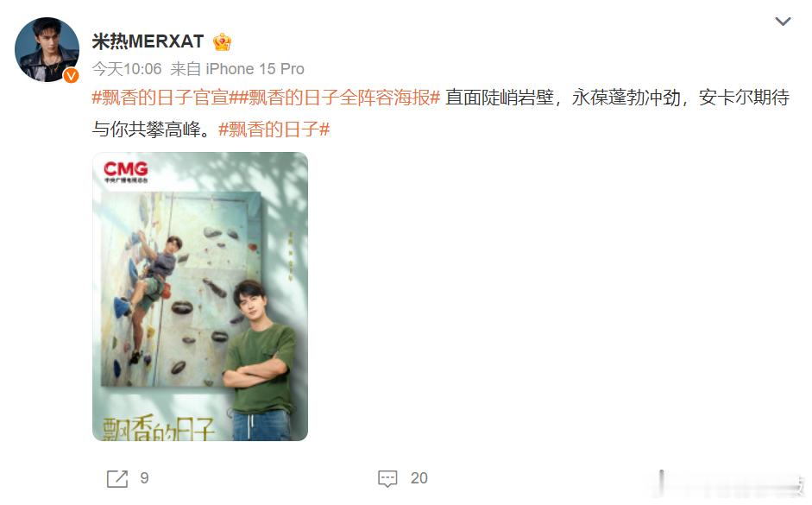The image size is (812, 505).
Task: Click the post text 与你共攀高峰
Action: [x=146, y=129]
